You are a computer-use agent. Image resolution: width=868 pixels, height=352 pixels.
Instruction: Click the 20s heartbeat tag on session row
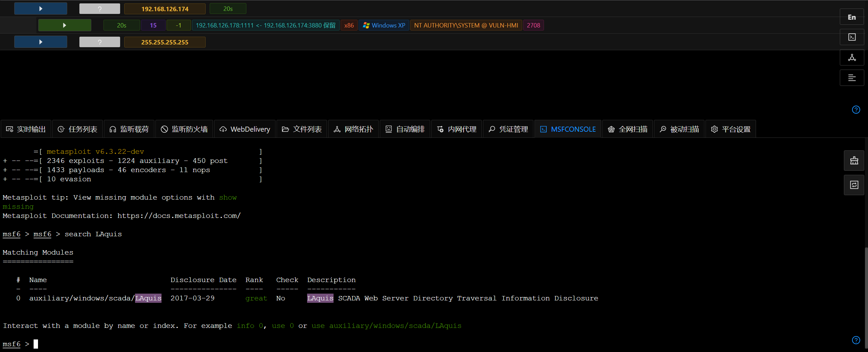121,25
